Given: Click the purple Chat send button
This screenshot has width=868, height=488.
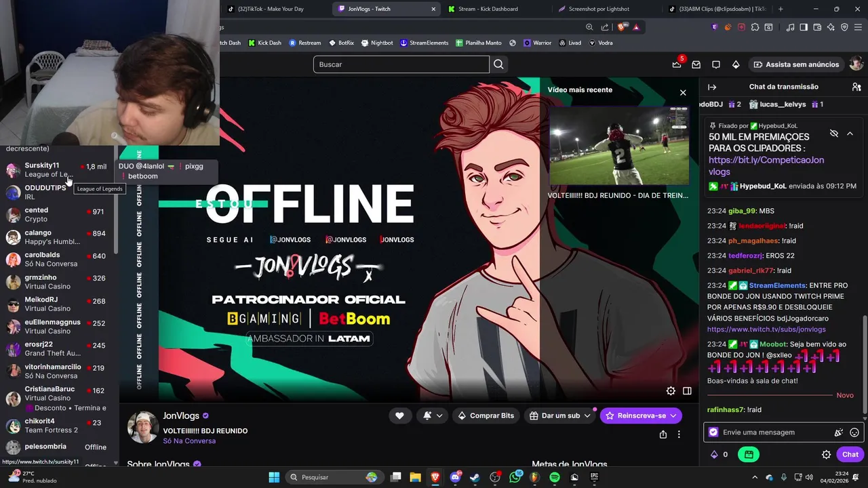Looking at the screenshot, I should (x=850, y=455).
